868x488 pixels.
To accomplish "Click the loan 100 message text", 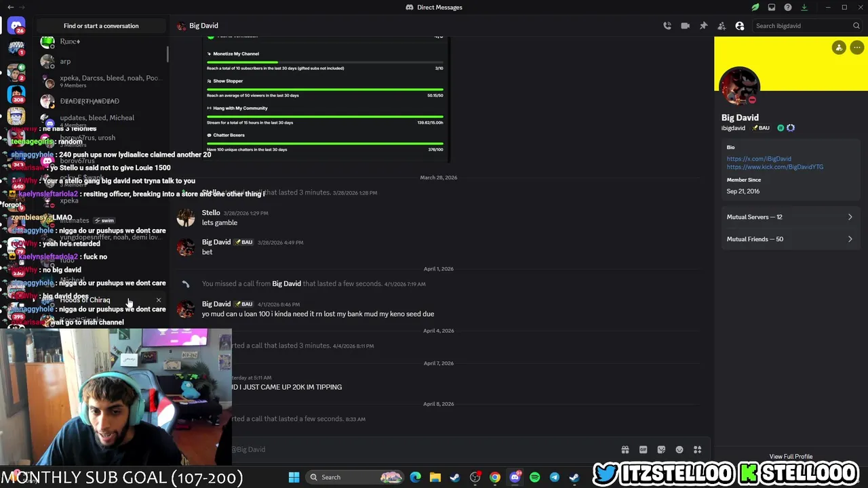I will click(318, 314).
